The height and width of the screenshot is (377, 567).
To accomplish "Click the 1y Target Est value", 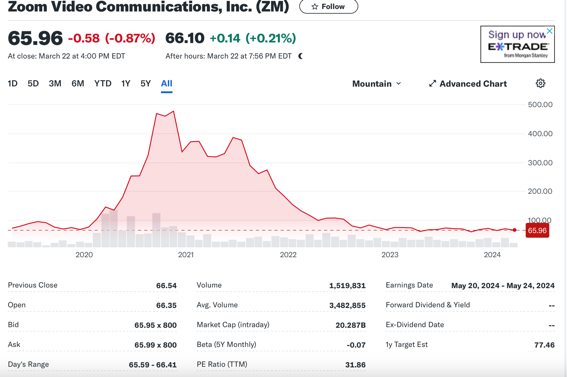I will (544, 345).
